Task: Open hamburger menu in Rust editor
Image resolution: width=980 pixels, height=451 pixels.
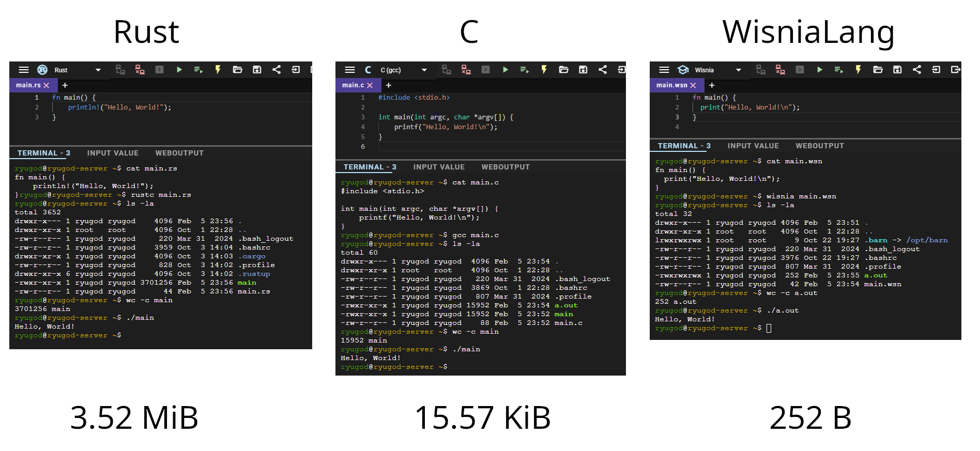Action: (24, 70)
